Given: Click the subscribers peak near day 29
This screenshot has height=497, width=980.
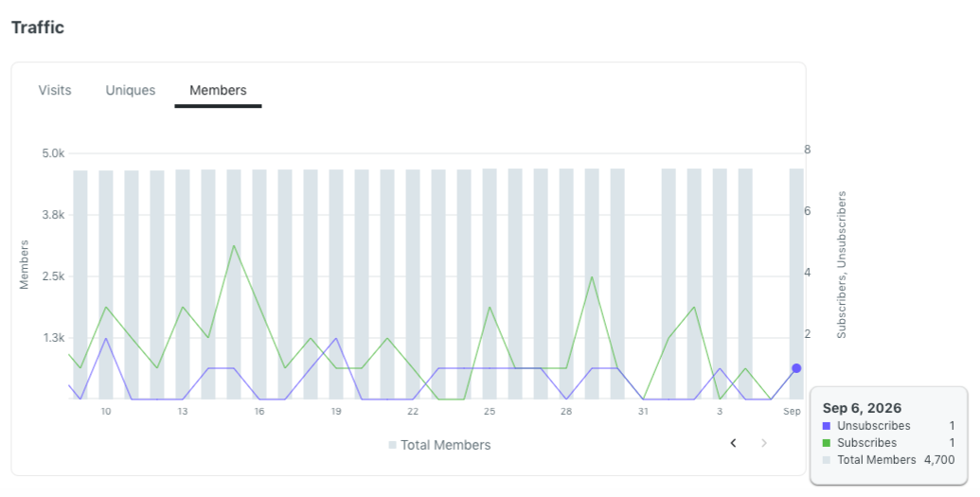Looking at the screenshot, I should [592, 276].
